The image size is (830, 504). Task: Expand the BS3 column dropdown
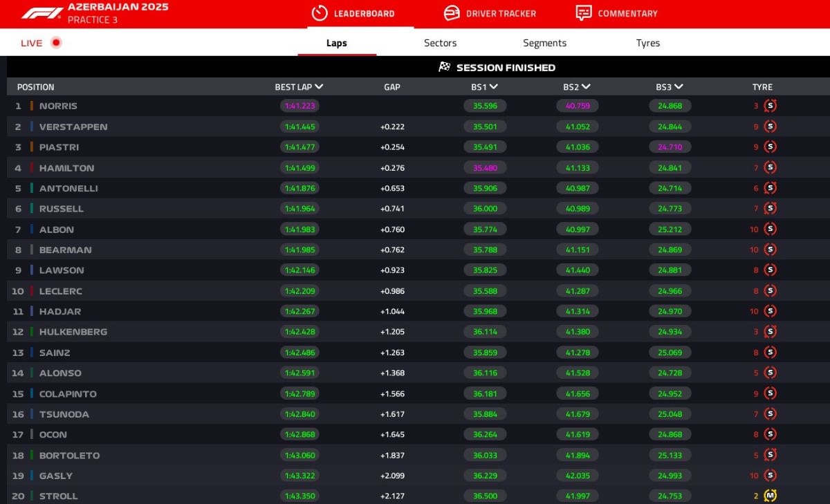pyautogui.click(x=679, y=87)
